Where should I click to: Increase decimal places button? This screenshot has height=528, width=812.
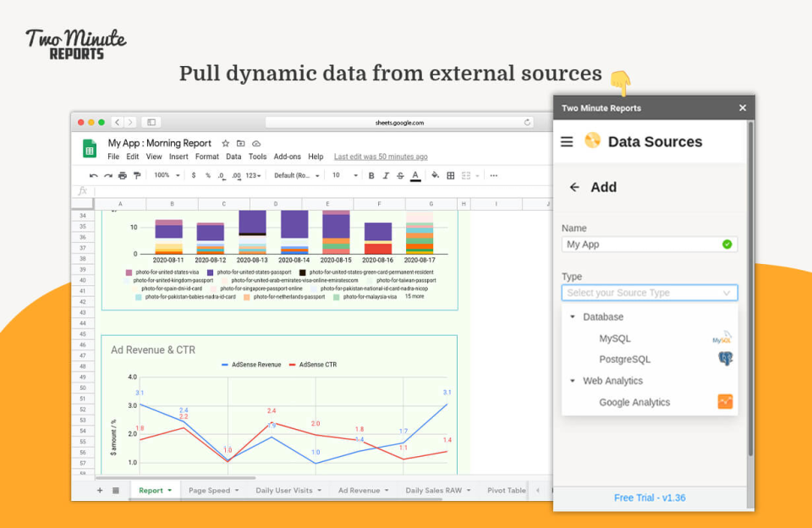[x=236, y=176]
